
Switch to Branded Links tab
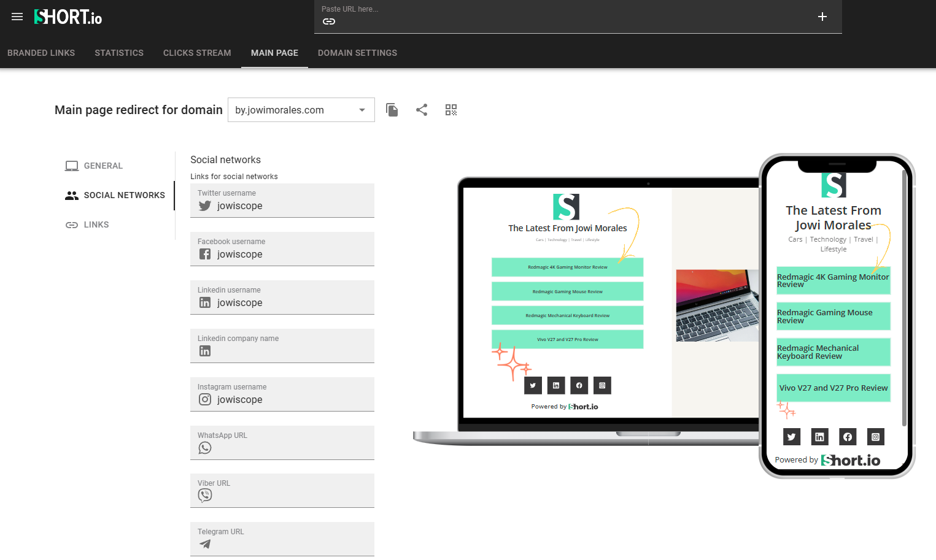[41, 53]
